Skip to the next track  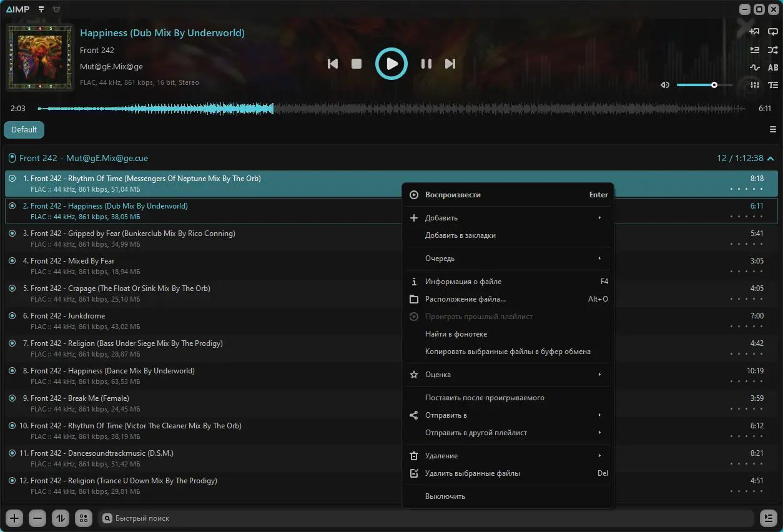pyautogui.click(x=450, y=64)
